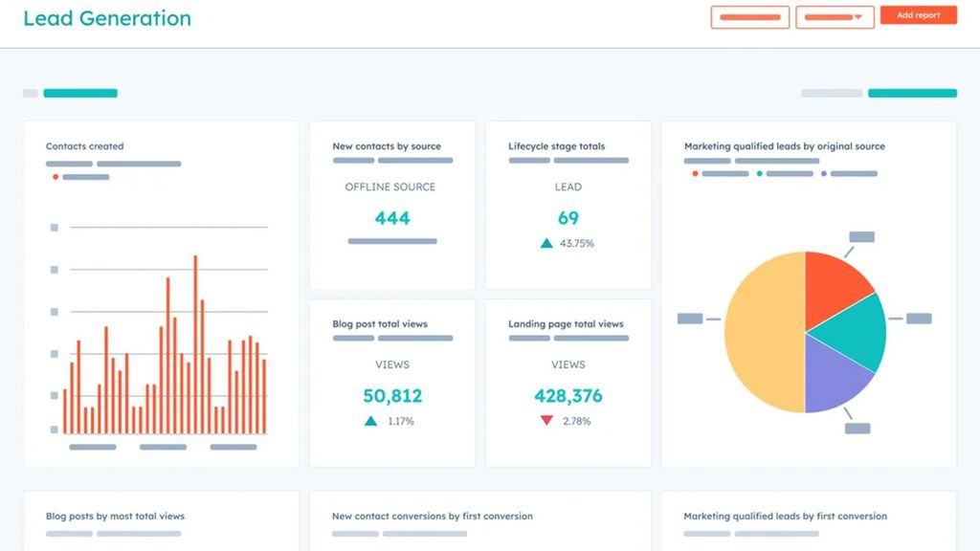Click the red down triangle beside 2.78%
Screen dimensions: 980x551
[546, 421]
